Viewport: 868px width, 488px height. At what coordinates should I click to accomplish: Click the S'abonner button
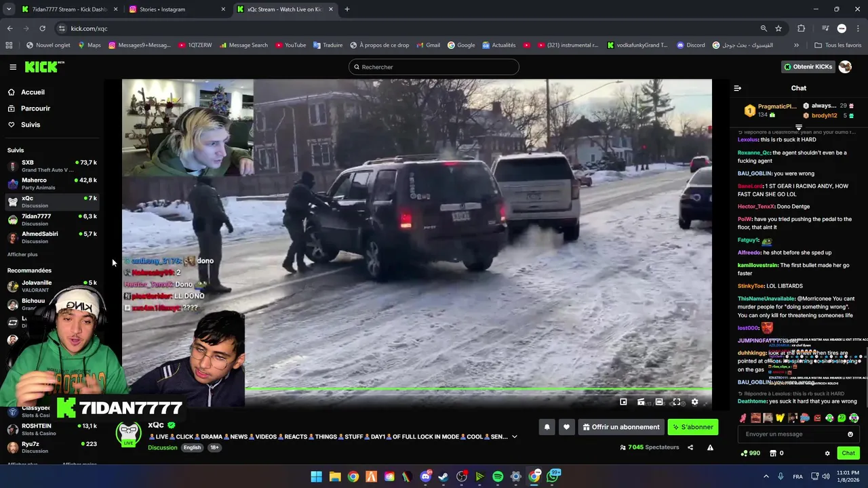pyautogui.click(x=692, y=427)
